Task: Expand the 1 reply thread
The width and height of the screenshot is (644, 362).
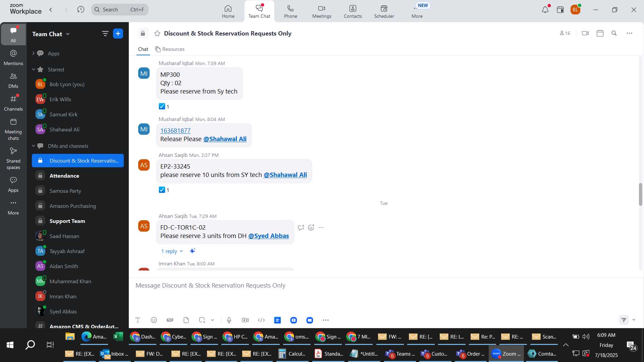Action: coord(172,251)
